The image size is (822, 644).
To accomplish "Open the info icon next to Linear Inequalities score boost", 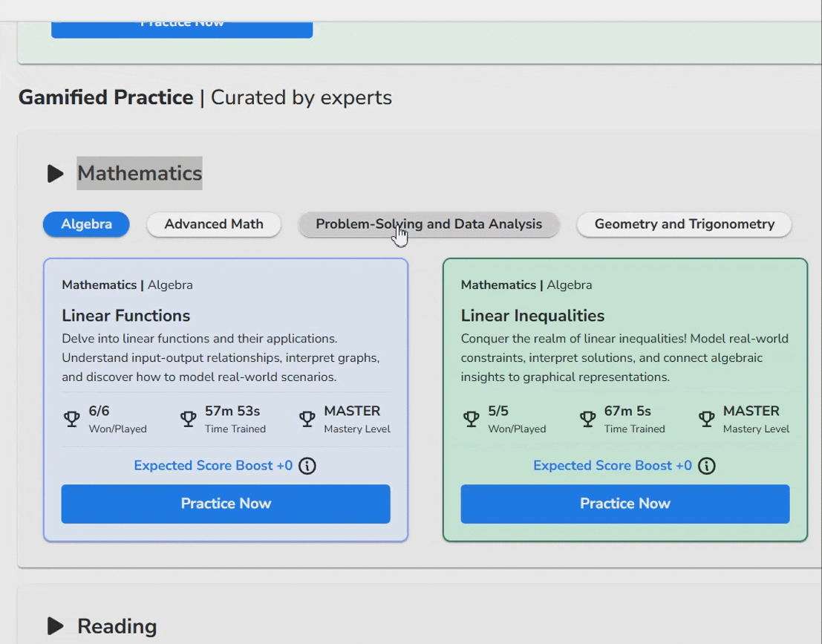I will (x=707, y=466).
